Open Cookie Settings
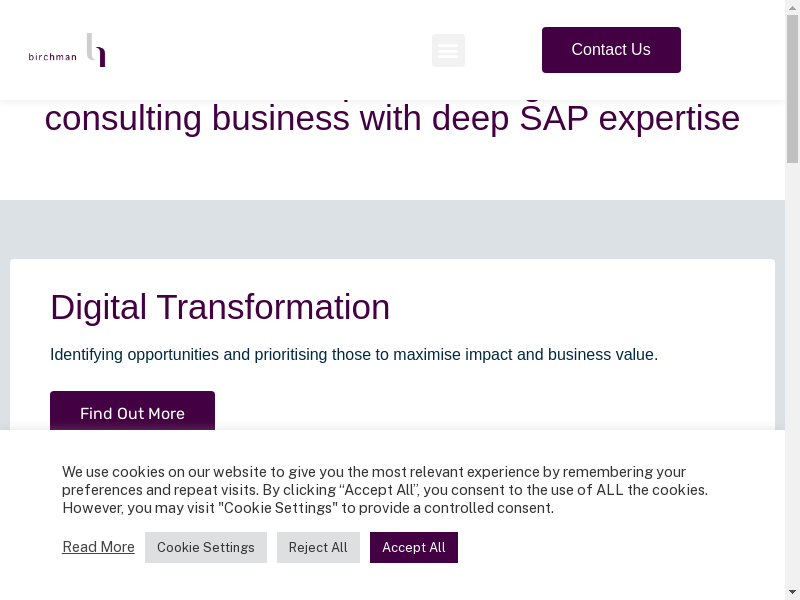The width and height of the screenshot is (800, 600). (x=206, y=547)
